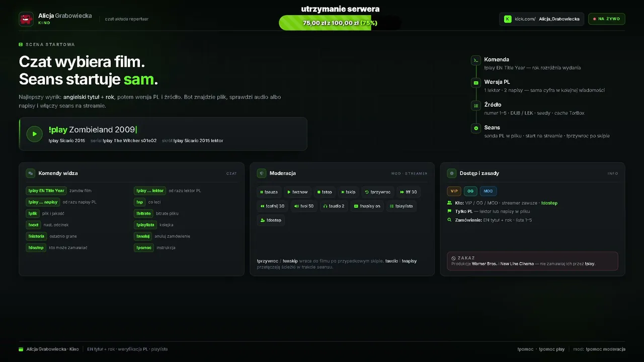The height and width of the screenshot is (362, 644).
Task: Click the streamer name Alicja Grabowiecka header
Action: (x=65, y=16)
